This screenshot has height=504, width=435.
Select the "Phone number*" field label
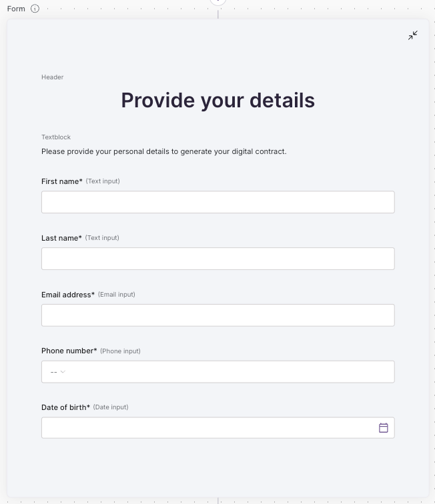tap(69, 351)
